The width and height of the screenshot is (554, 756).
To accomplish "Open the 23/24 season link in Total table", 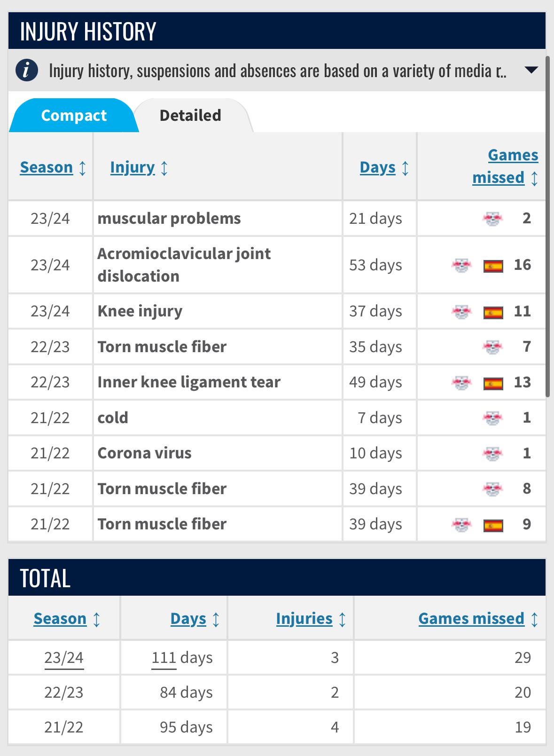I will (64, 658).
